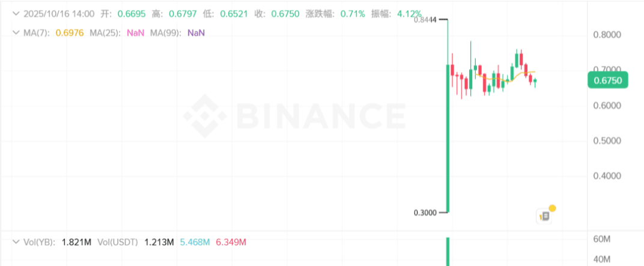Click the 2025/10/16 14:00 timestamp

click(59, 13)
